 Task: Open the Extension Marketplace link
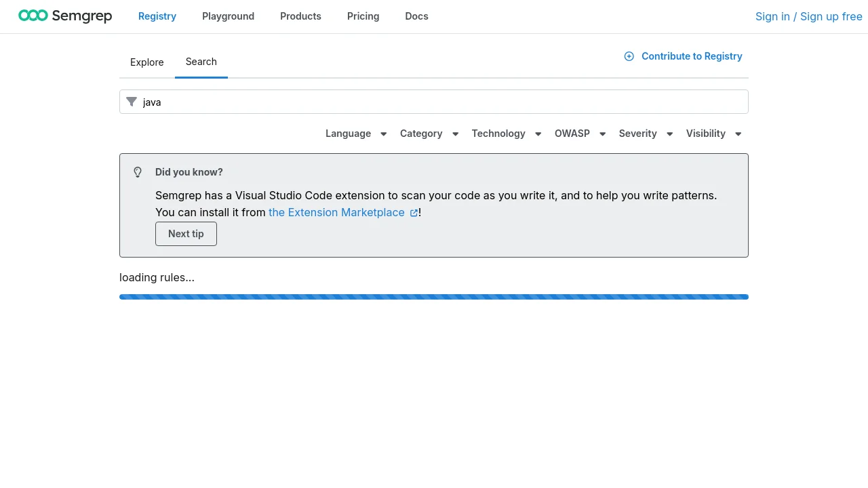[x=336, y=212]
